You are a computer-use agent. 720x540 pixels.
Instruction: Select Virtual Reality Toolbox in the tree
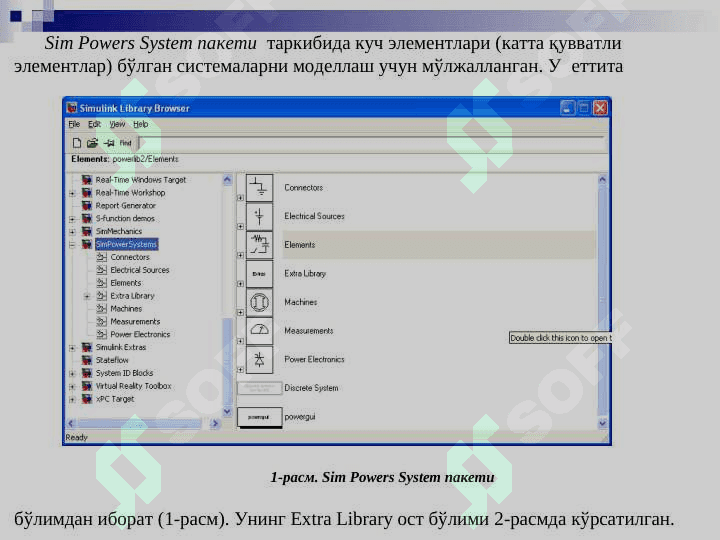(133, 386)
